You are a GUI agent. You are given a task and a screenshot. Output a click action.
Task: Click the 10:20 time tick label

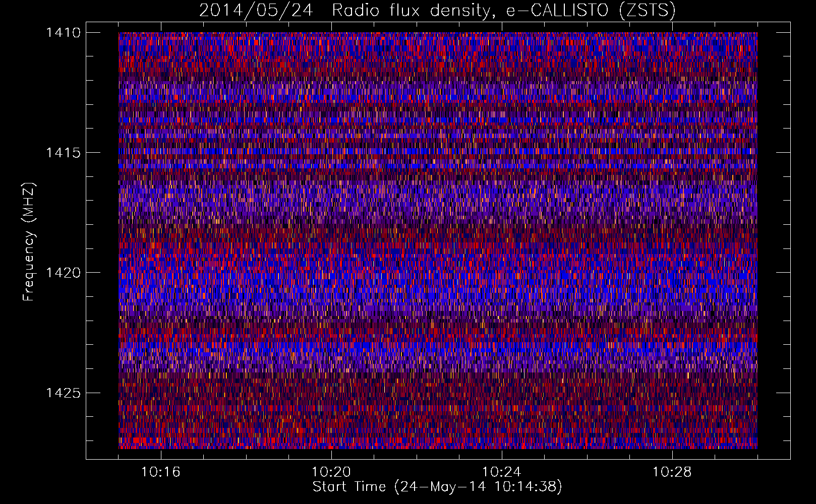tap(331, 472)
